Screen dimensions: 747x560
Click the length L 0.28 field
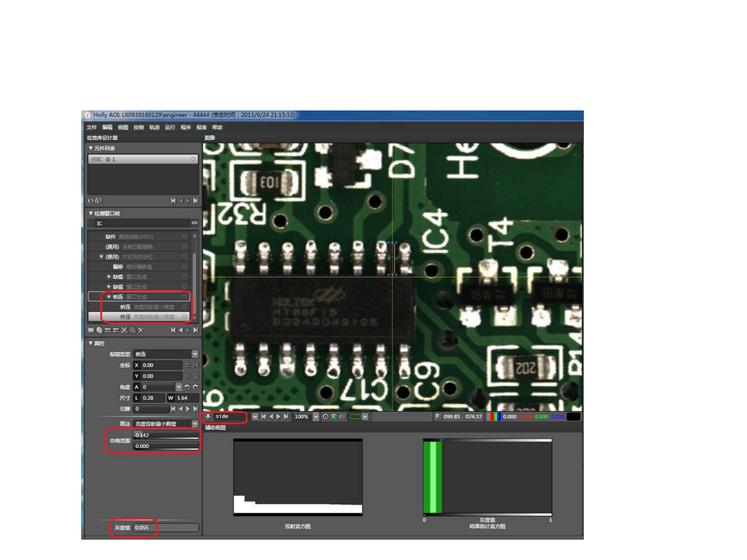pyautogui.click(x=149, y=398)
